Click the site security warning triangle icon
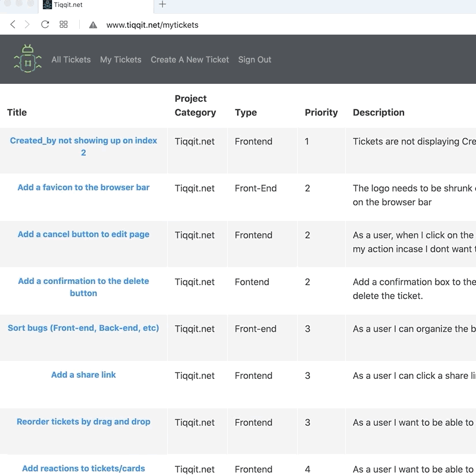Viewport: 476px width, 476px height. (93, 25)
